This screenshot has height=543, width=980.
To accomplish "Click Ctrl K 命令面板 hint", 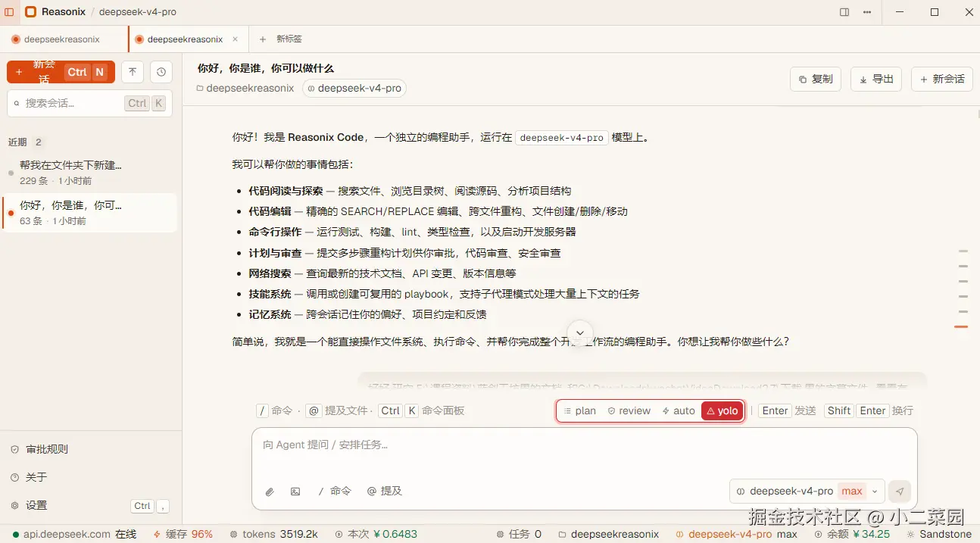I will coord(422,410).
